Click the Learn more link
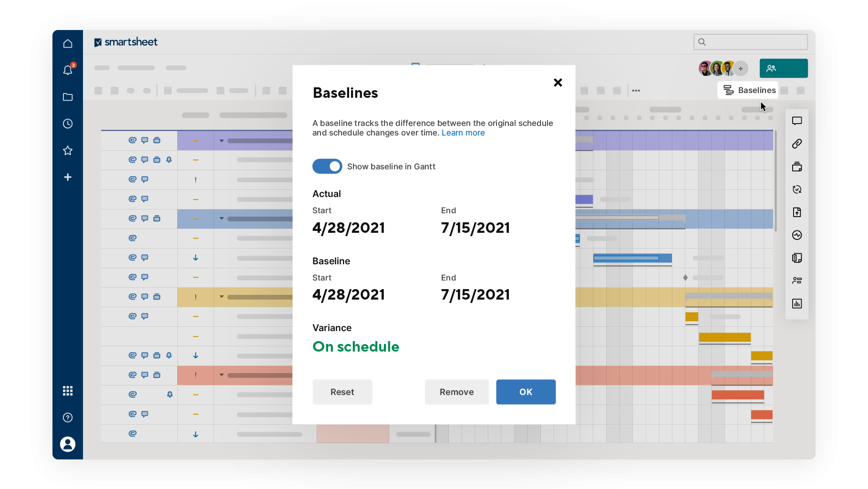This screenshot has height=489, width=868. [463, 133]
